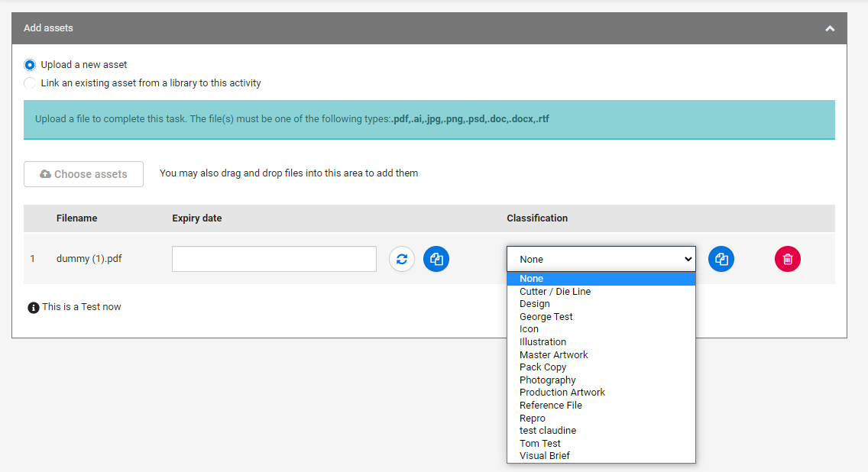Click the info icon beside test note

33,308
